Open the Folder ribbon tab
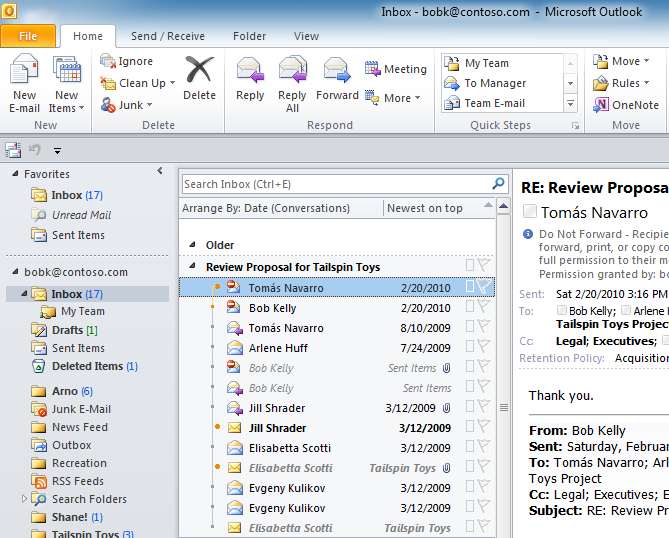Screen dimensions: 669x538 (249, 36)
